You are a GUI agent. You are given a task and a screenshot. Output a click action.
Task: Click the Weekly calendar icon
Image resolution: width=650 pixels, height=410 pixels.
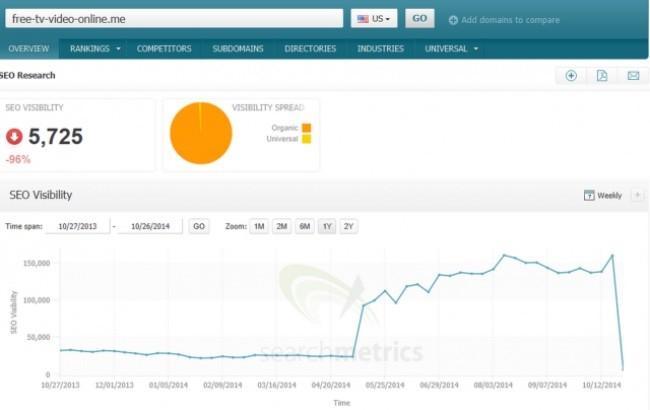[x=589, y=195]
